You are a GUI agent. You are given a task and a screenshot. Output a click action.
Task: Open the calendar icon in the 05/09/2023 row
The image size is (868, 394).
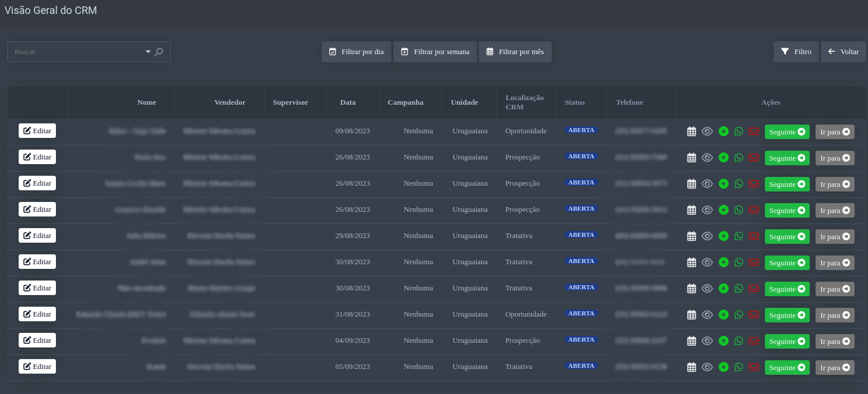[691, 367]
